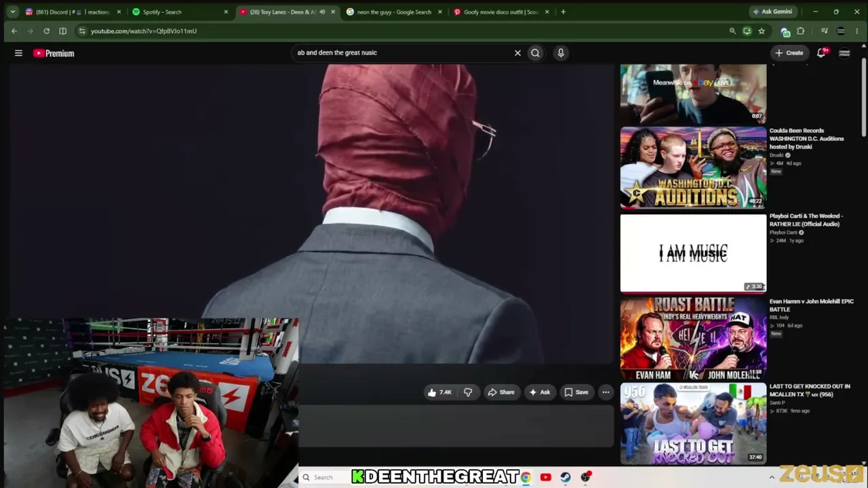Show hidden system tray icons
The height and width of the screenshot is (488, 868).
(x=772, y=478)
